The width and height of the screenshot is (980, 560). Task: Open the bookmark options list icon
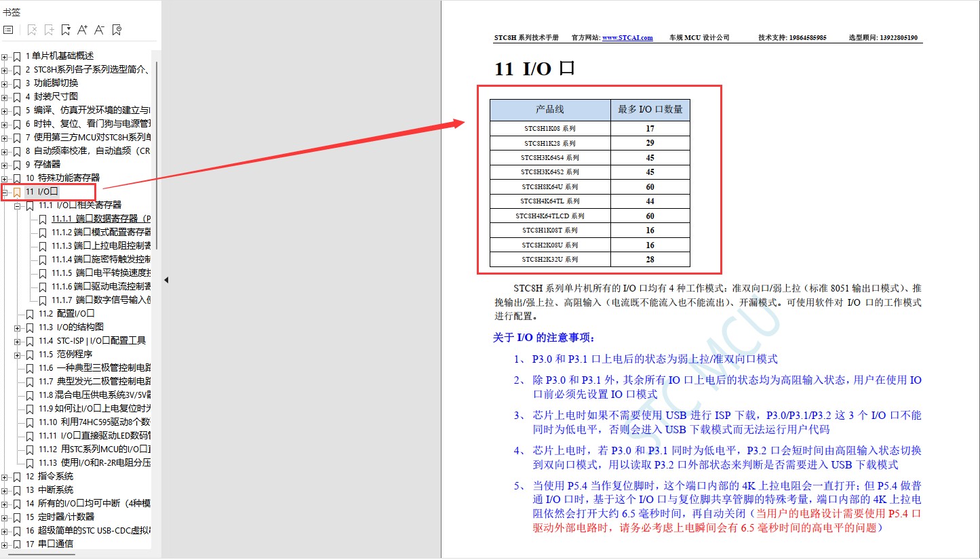[8, 30]
